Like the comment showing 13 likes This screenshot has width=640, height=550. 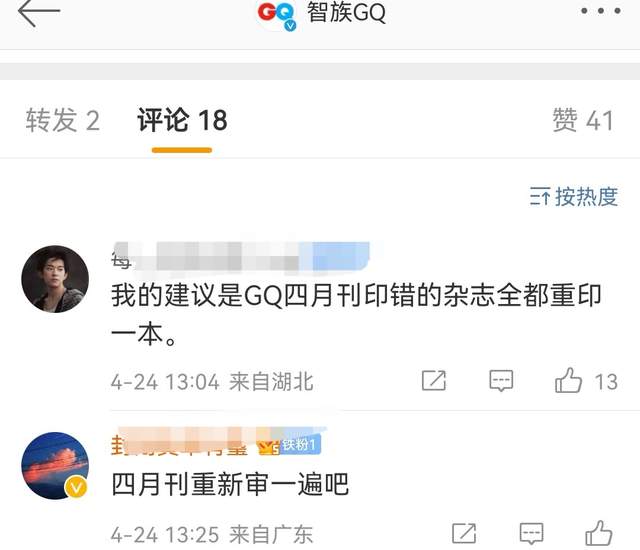(x=568, y=380)
